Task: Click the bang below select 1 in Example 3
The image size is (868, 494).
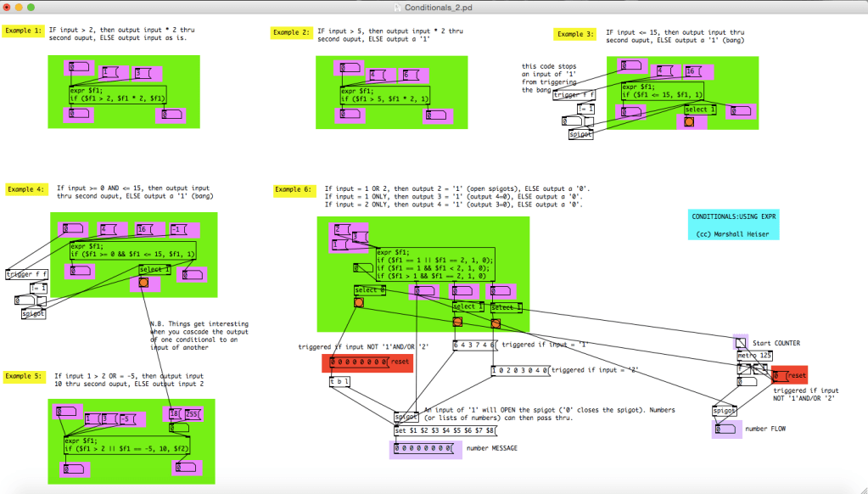Action: pos(690,122)
